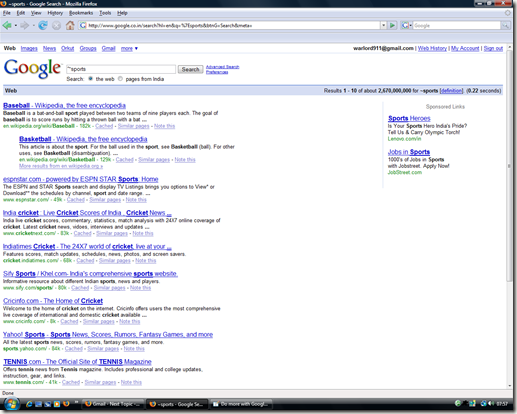517x414 pixels.
Task: Reload the page with the Reload icon
Action: tap(43, 25)
